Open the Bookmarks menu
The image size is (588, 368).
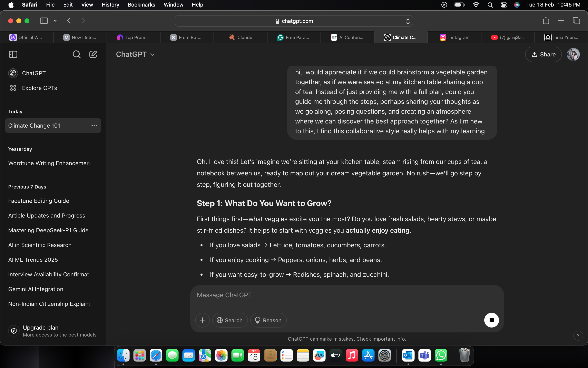tap(141, 5)
